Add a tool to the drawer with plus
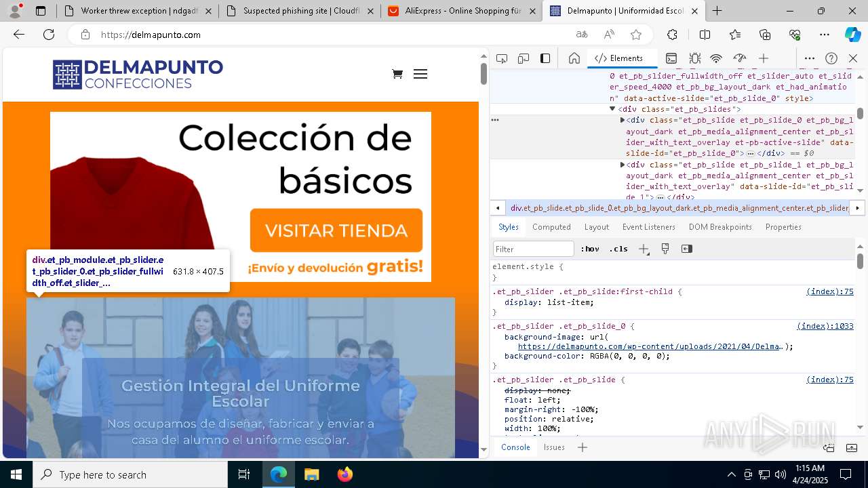The width and height of the screenshot is (868, 488). tap(583, 447)
